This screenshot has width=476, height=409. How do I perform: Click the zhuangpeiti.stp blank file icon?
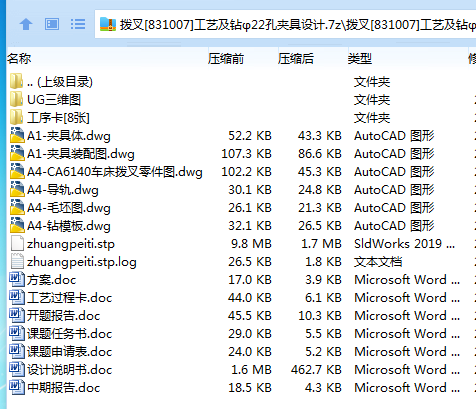click(x=17, y=244)
